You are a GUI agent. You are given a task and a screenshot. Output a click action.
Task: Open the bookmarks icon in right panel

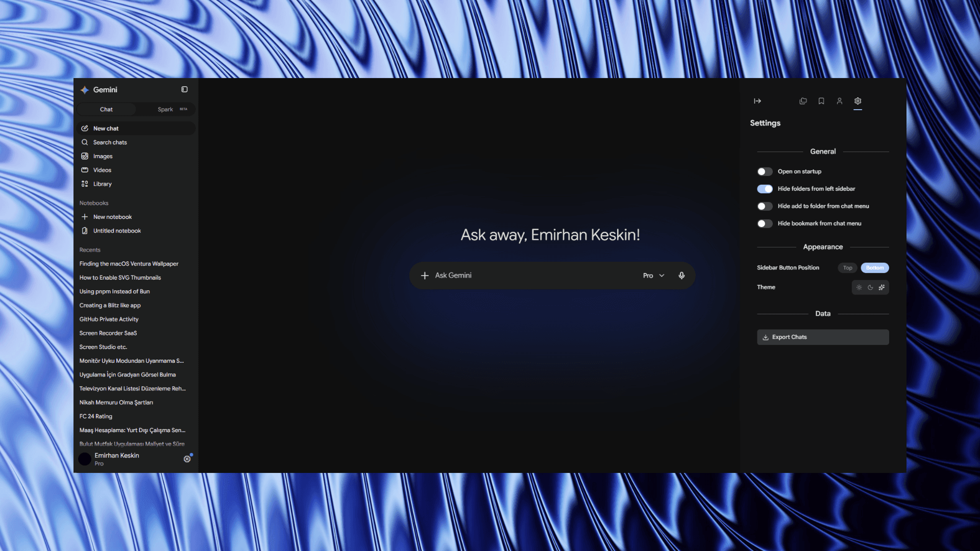[821, 101]
